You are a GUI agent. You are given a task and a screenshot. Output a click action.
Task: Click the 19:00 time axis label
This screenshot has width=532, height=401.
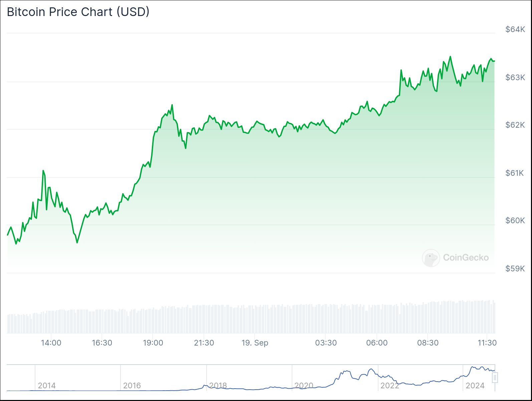point(153,343)
